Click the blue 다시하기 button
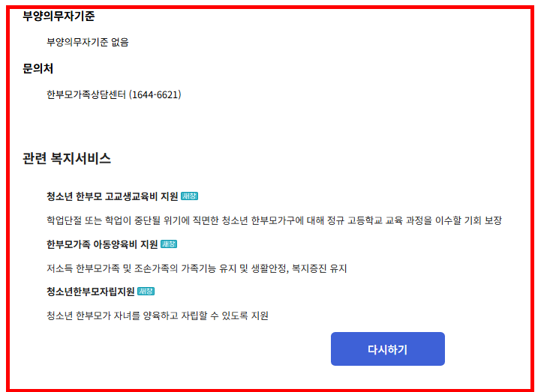Image resolution: width=556 pixels, height=392 pixels. [x=388, y=349]
